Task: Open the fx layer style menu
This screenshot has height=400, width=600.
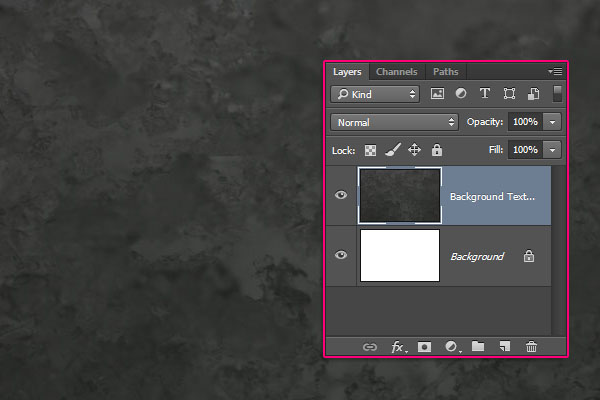Action: (398, 346)
